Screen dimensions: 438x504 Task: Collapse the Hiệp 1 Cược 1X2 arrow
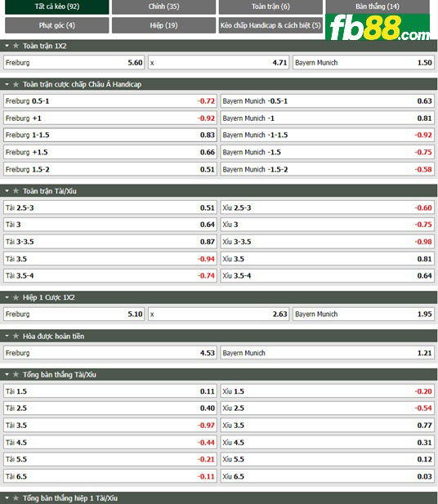(x=7, y=297)
